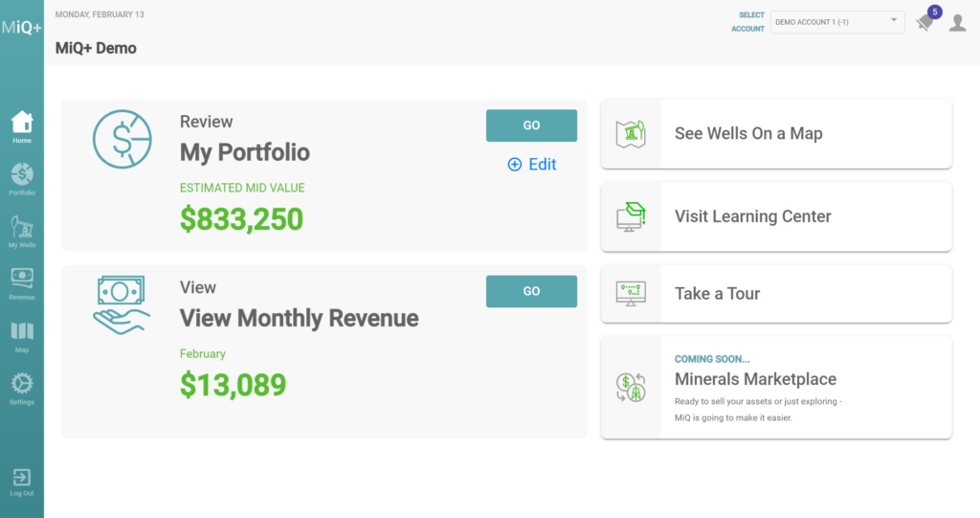Click the Edit portfolio link
Viewport: 980px width, 518px height.
click(x=532, y=164)
